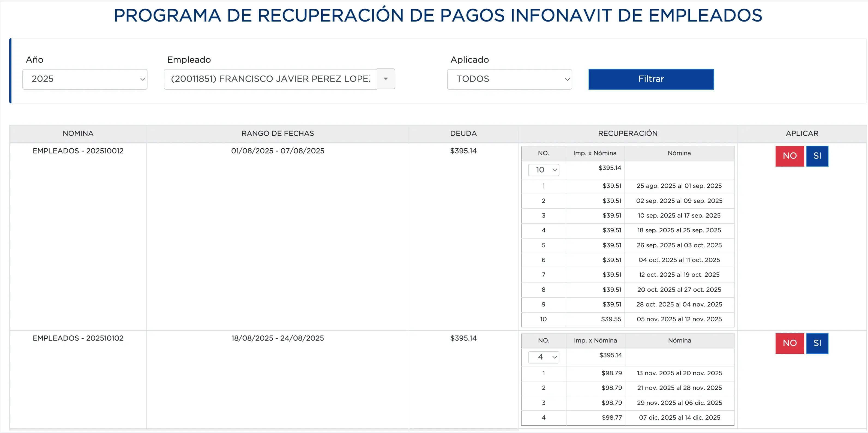
Task: Select row EMPLEADOS - 202510102
Action: pyautogui.click(x=78, y=338)
